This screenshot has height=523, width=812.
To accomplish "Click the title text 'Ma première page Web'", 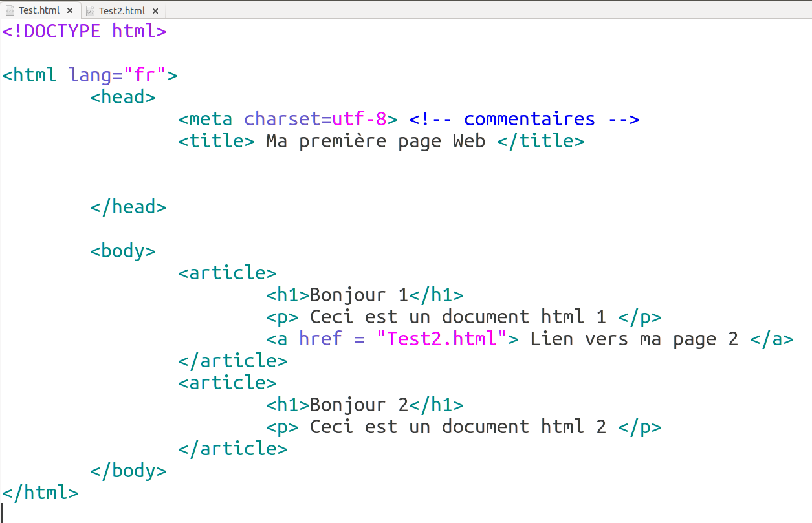I will pos(375,141).
